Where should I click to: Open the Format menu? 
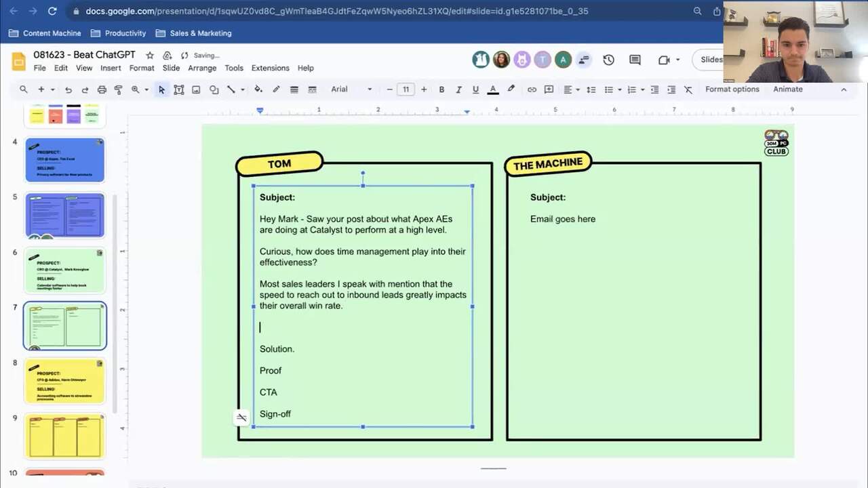point(142,68)
